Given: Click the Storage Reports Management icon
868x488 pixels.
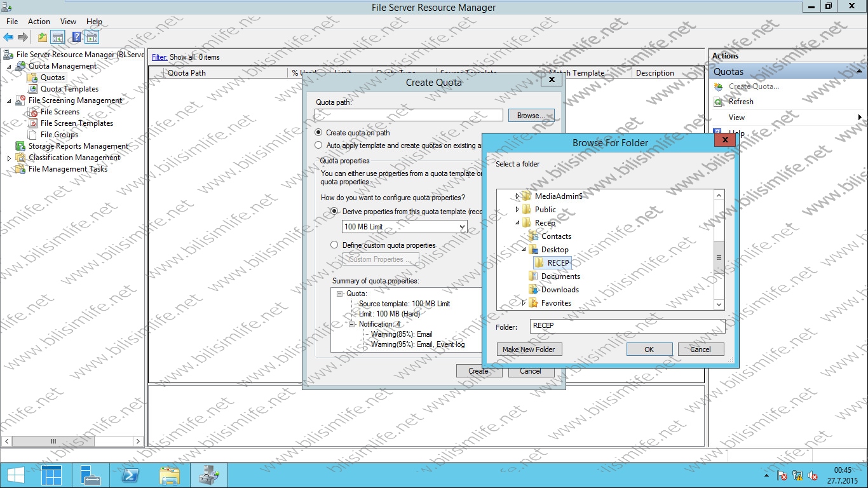Looking at the screenshot, I should (21, 146).
